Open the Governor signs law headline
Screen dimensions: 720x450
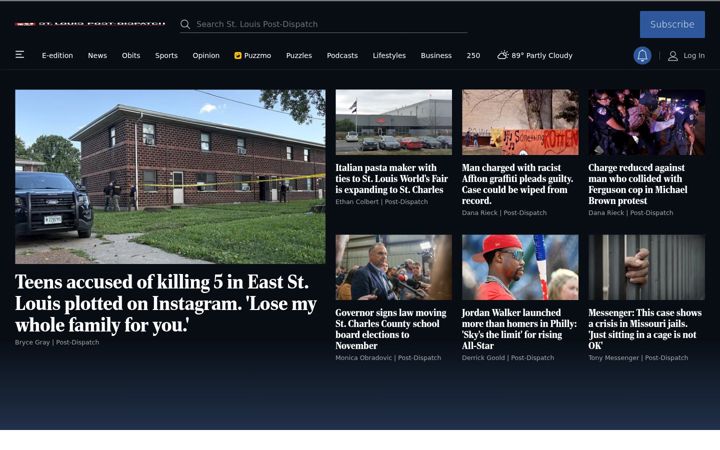[391, 329]
